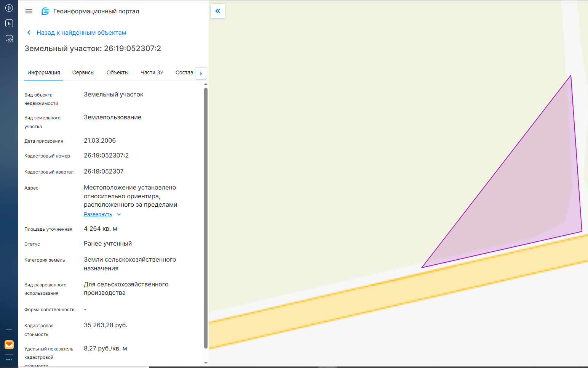Screen dimensions: 588x368
Task: Open the three dots more icon in sidebar
Action: [9, 359]
